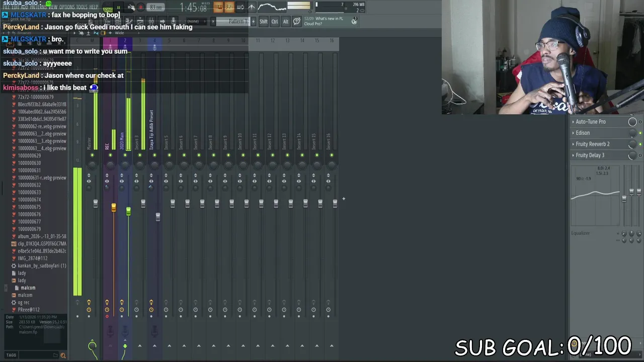Select the Master mixer track

pos(89,143)
